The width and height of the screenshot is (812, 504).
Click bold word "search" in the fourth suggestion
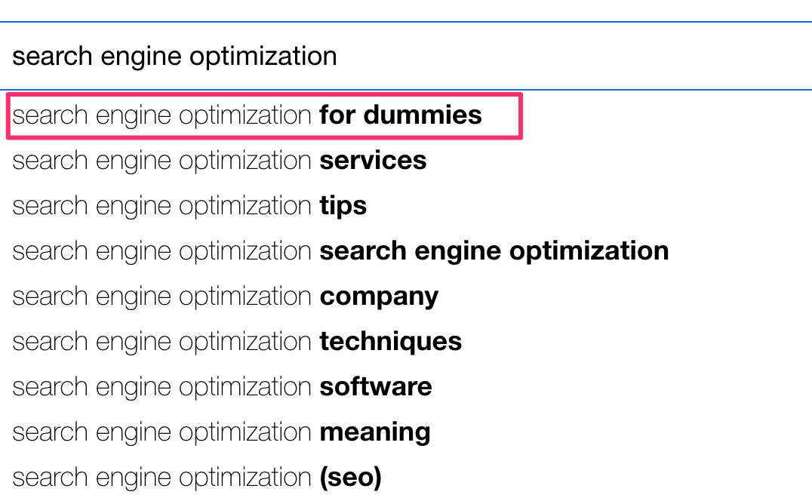(x=361, y=251)
